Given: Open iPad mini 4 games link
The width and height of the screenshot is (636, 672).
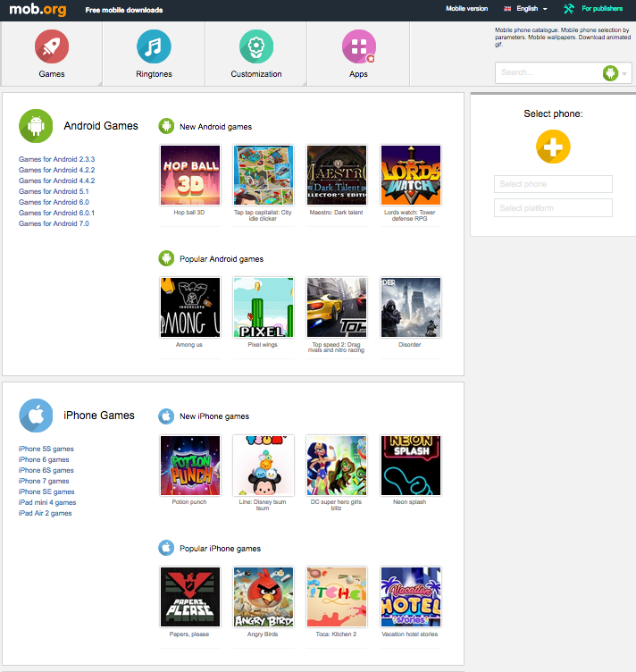Looking at the screenshot, I should pyautogui.click(x=47, y=502).
